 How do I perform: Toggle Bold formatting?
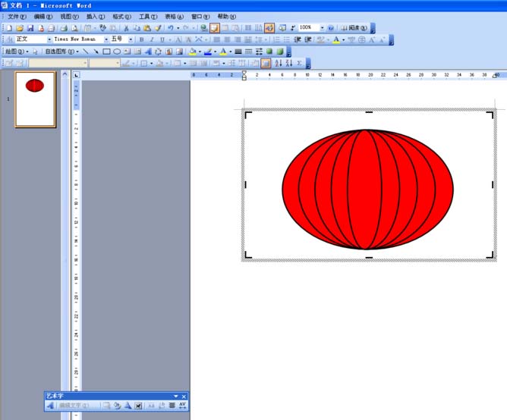tap(142, 39)
